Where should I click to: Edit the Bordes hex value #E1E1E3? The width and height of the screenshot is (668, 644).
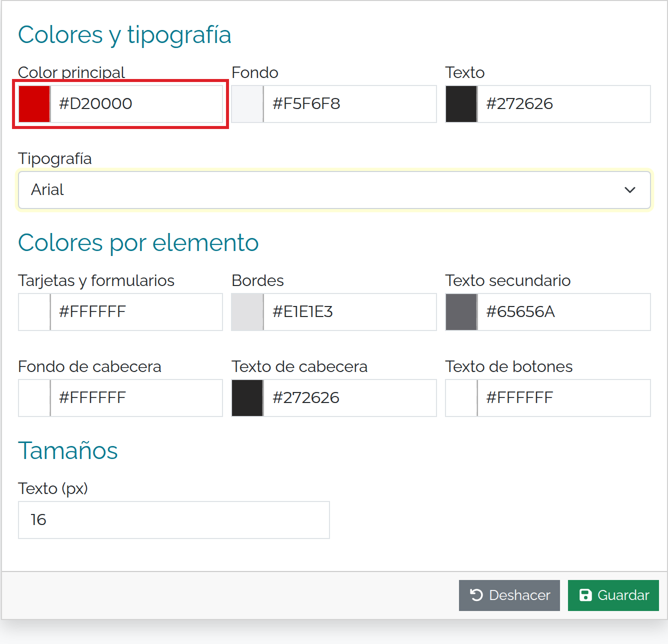pyautogui.click(x=350, y=312)
